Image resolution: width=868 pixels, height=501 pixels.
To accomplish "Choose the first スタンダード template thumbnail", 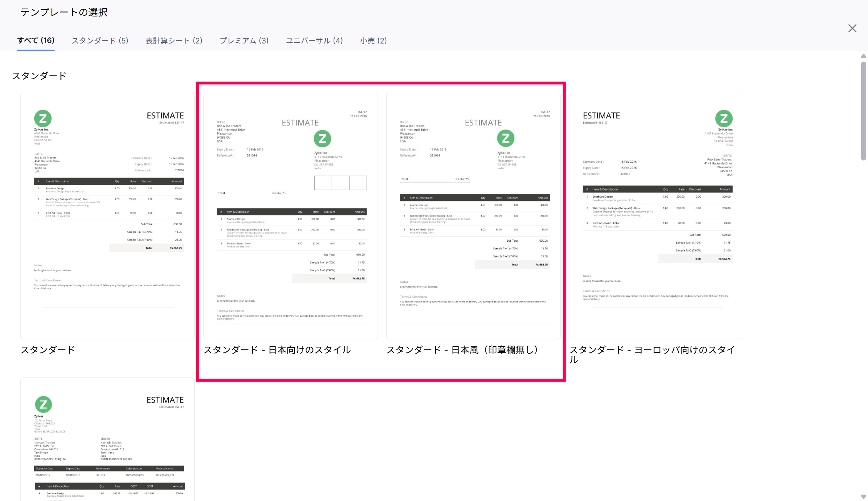I will coord(107,215).
